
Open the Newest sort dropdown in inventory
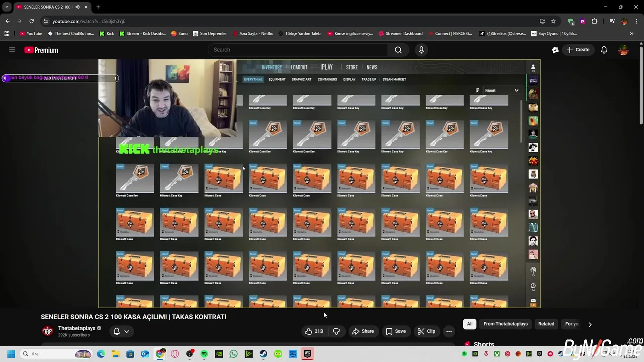pos(501,90)
